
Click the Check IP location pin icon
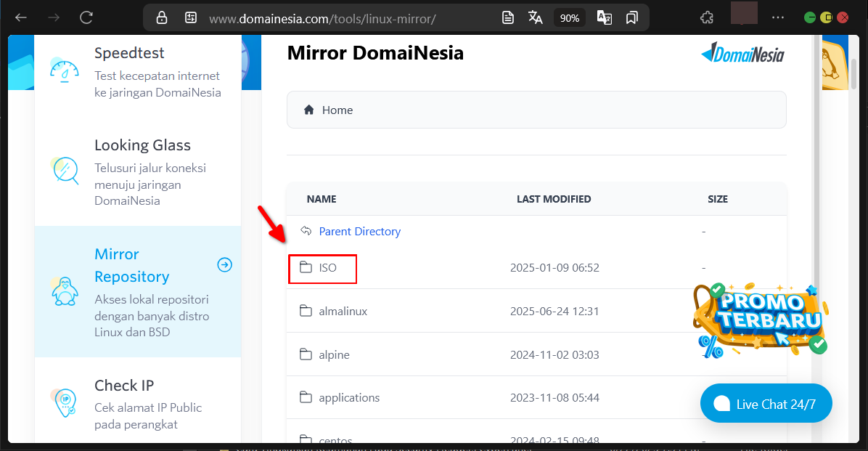pyautogui.click(x=65, y=403)
